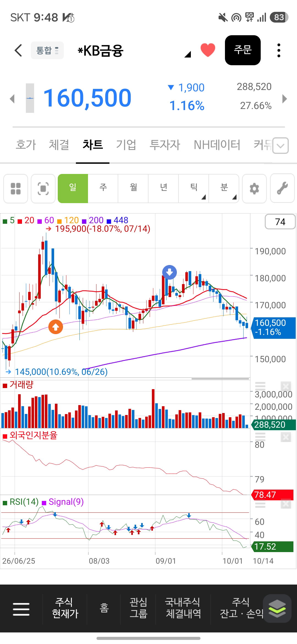Switch to the 기업 tab
Viewport: 297px width, 644px height.
pyautogui.click(x=126, y=145)
